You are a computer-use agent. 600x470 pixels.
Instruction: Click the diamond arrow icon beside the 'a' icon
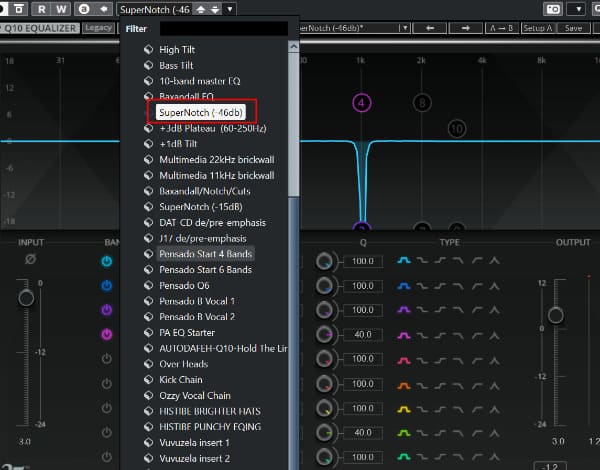point(103,9)
